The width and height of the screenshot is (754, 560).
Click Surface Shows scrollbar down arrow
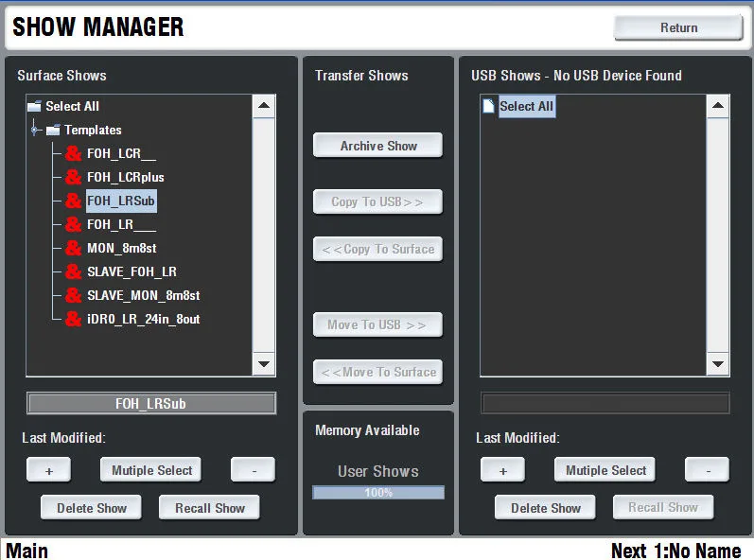[264, 364]
